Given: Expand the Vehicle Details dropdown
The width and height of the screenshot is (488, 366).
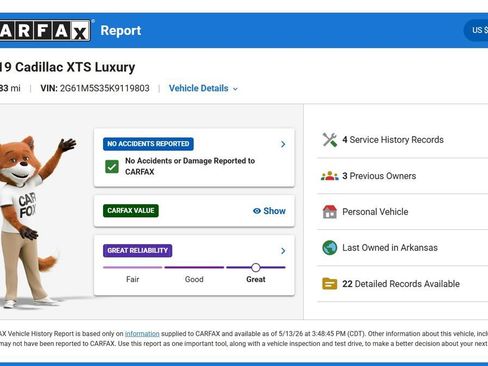Looking at the screenshot, I should click(x=203, y=88).
